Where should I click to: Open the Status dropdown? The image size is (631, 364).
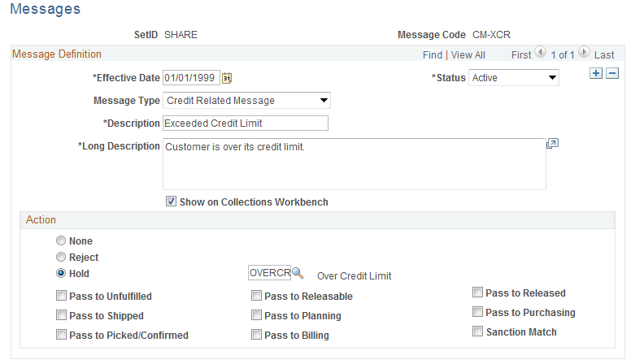coord(514,78)
